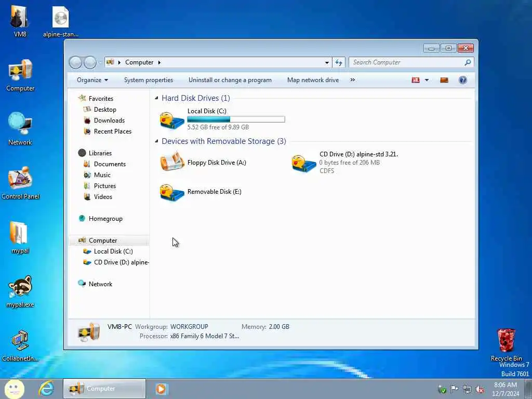Click the muted volume tray icon
This screenshot has height=399, width=532.
coord(480,390)
